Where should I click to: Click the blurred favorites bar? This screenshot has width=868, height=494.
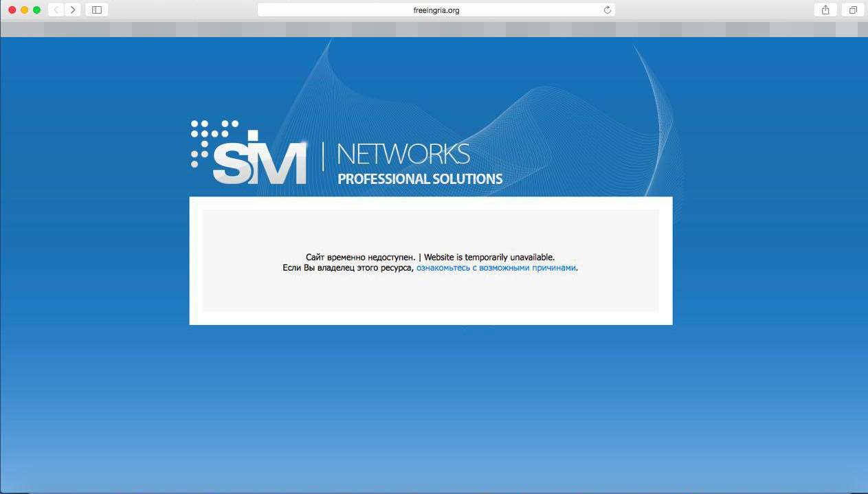(433, 30)
